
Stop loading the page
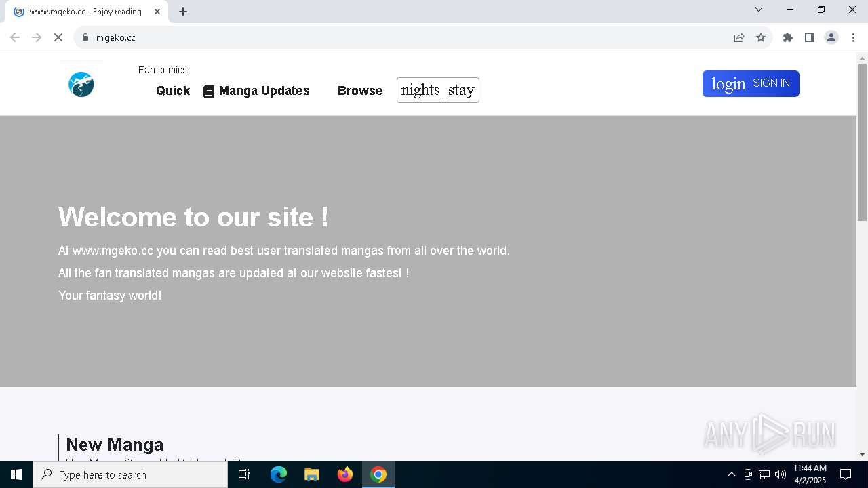[58, 37]
